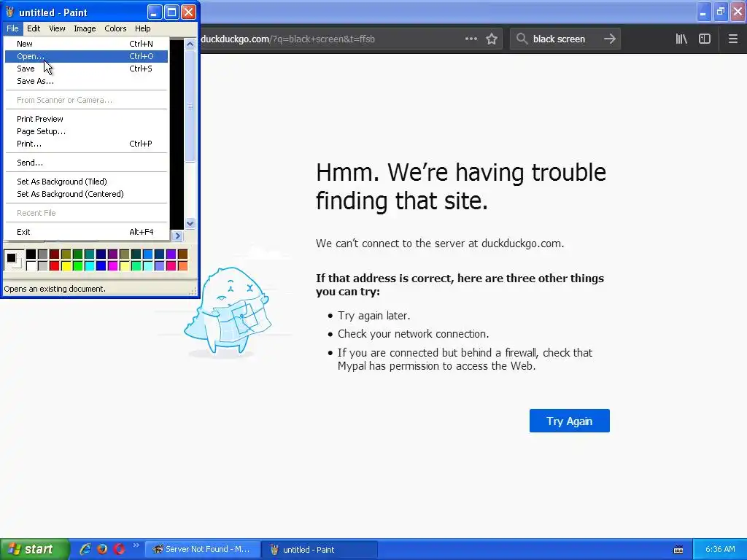
Task: Choose Save from File menu
Action: (x=86, y=69)
